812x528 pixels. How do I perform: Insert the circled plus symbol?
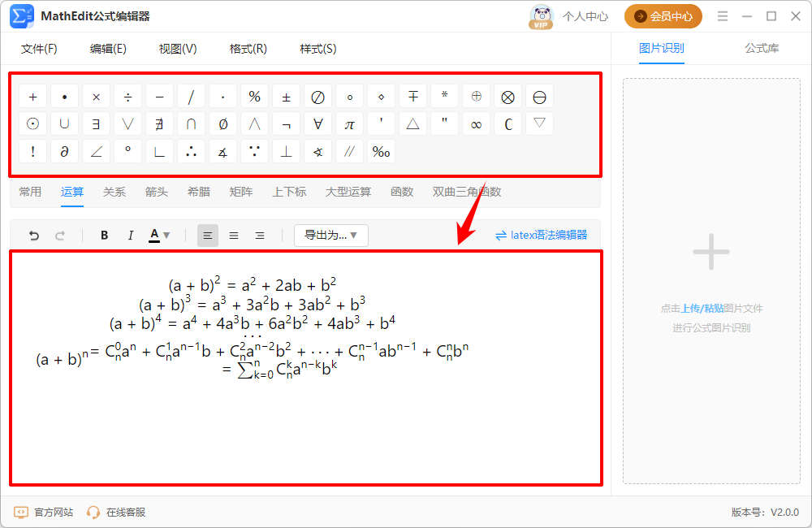click(x=476, y=97)
